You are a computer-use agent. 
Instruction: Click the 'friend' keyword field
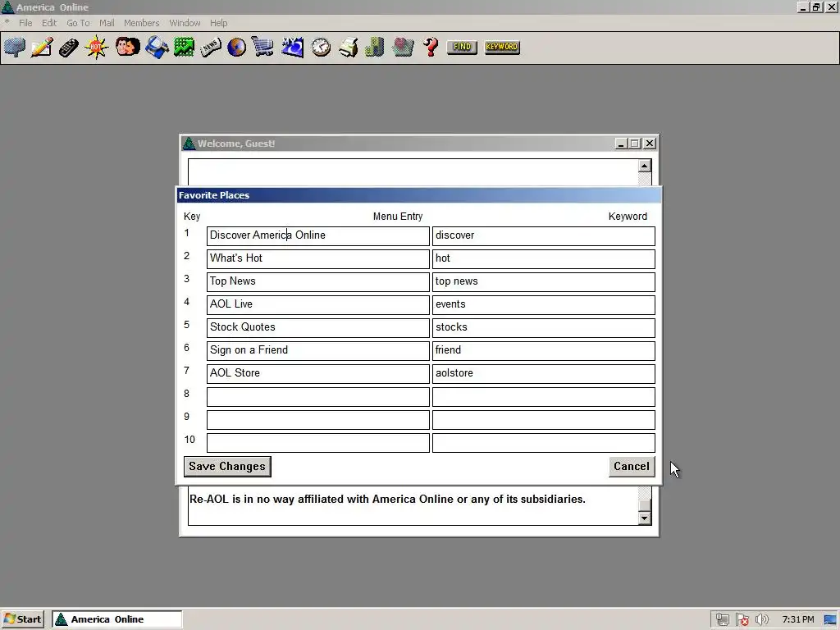coord(544,351)
